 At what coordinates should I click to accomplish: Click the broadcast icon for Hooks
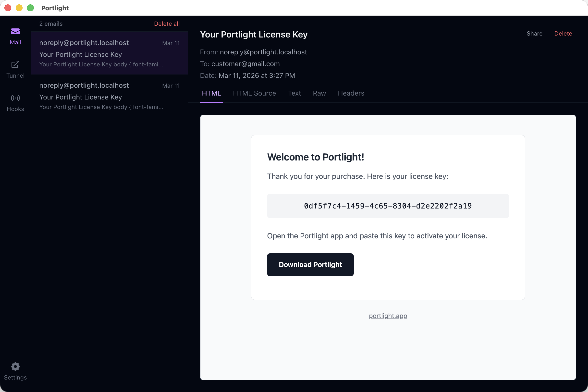pos(15,98)
